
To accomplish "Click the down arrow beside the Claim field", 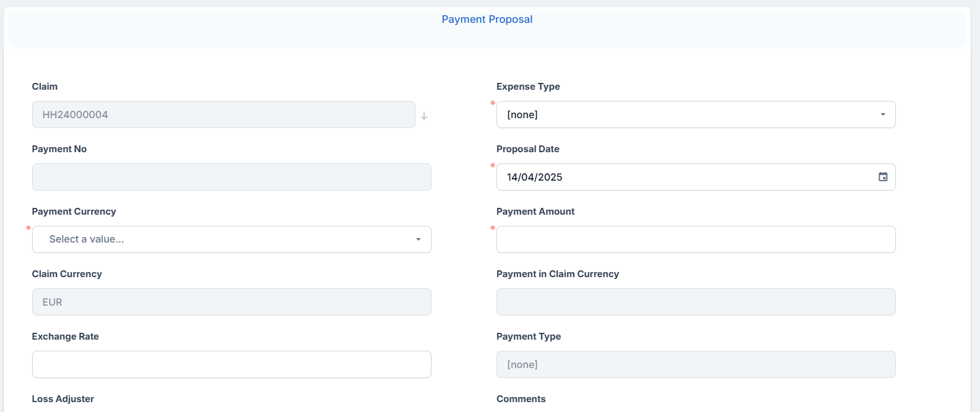I will tap(424, 116).
